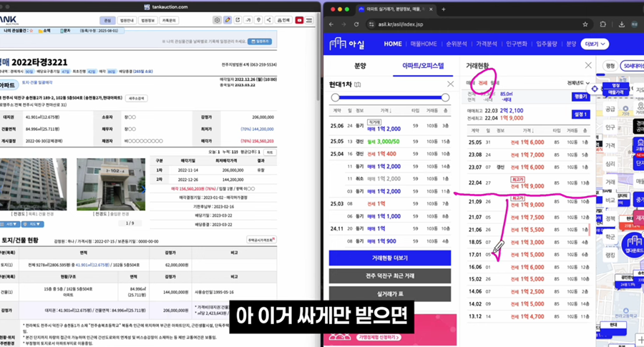Open 입주물량 in Asil navigation

click(546, 44)
